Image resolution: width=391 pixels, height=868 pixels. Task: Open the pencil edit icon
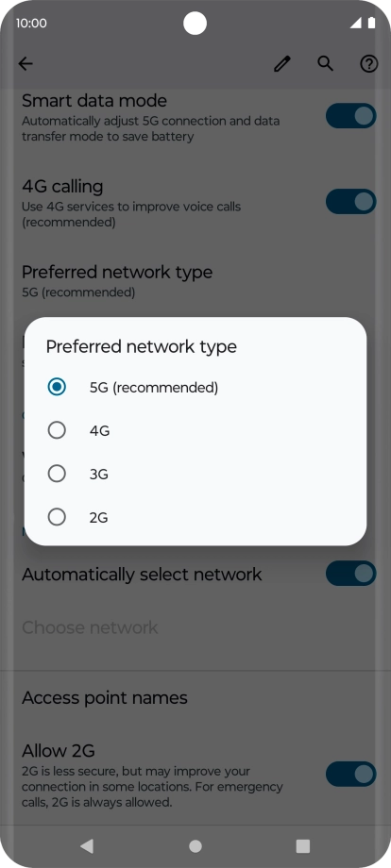(x=281, y=64)
